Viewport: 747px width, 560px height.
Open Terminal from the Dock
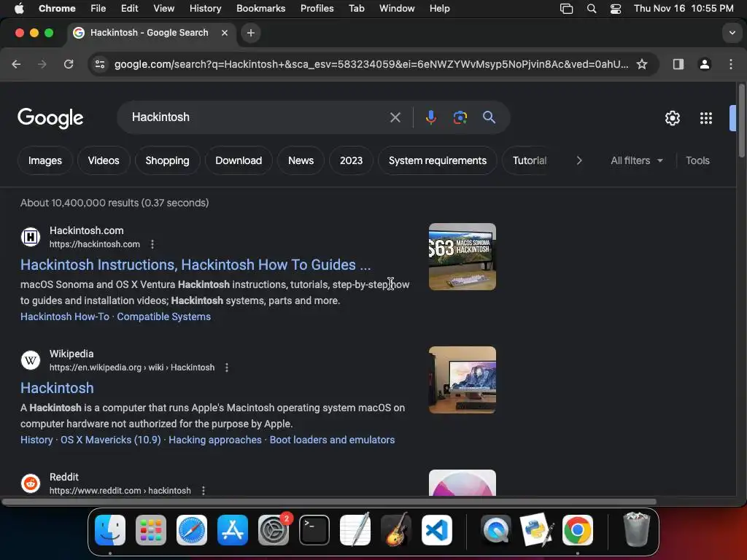(314, 530)
